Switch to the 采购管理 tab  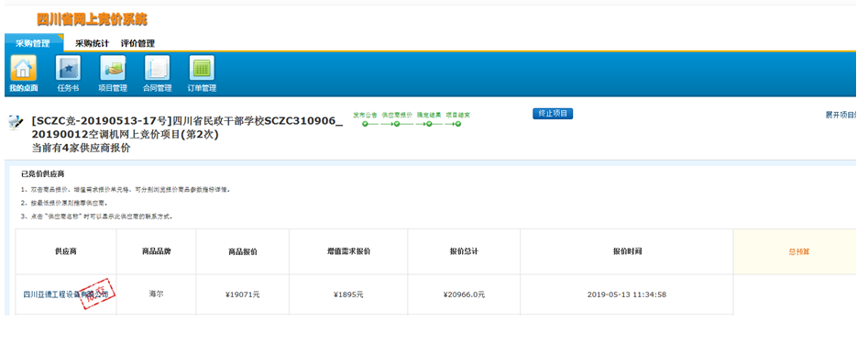click(x=33, y=43)
